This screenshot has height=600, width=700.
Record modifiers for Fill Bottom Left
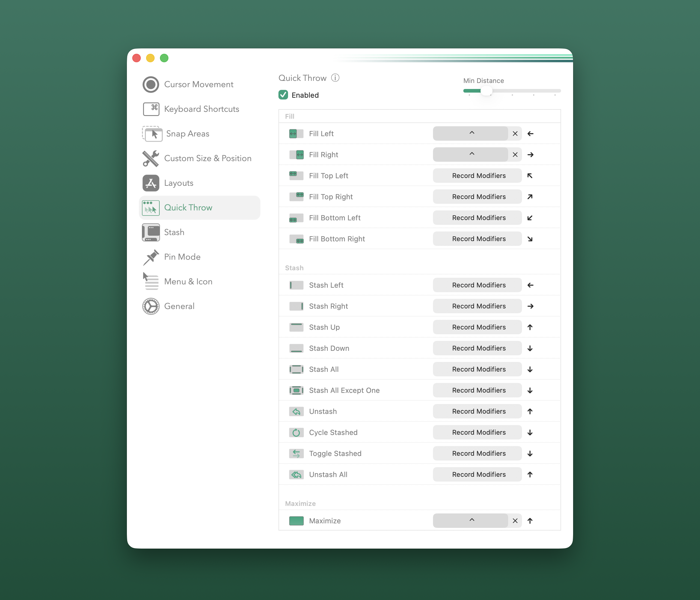point(477,218)
